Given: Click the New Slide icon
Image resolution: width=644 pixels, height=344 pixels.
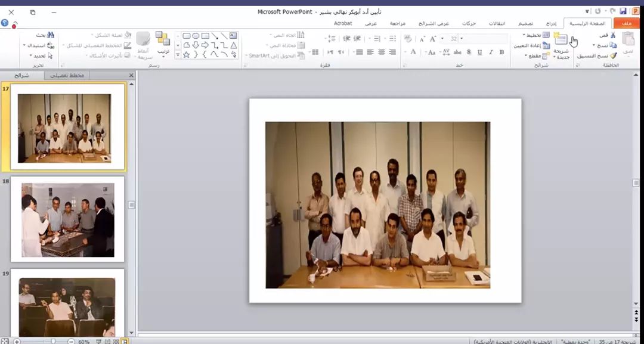Looking at the screenshot, I should (561, 40).
